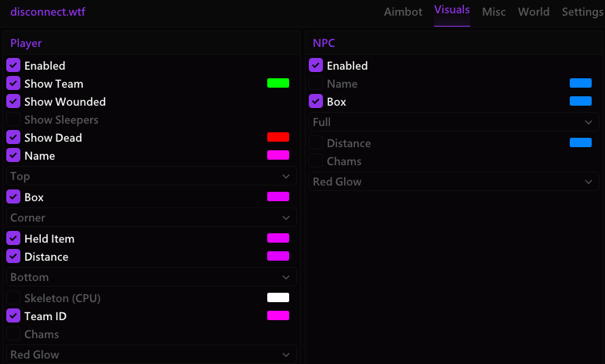Go to the Settings tab
Image resolution: width=605 pixels, height=364 pixels.
[582, 12]
